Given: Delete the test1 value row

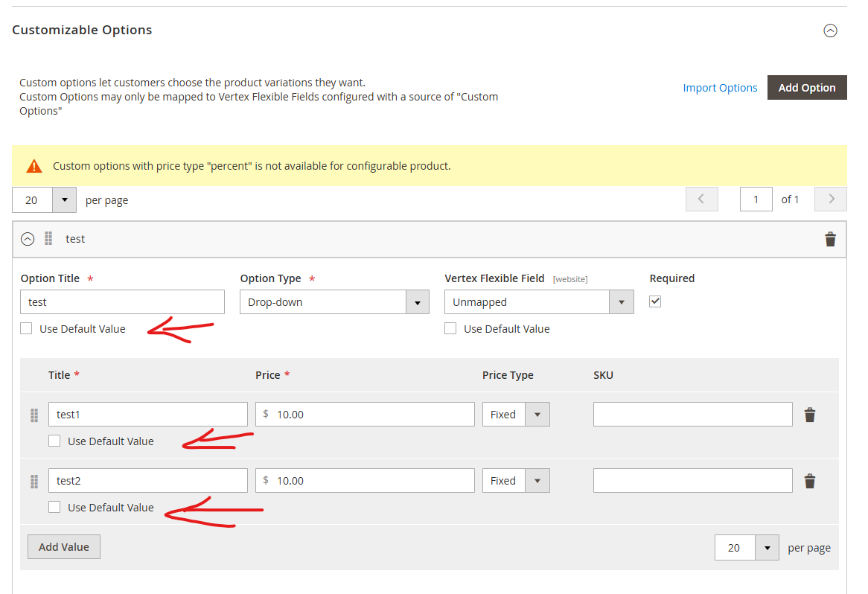Looking at the screenshot, I should pyautogui.click(x=810, y=415).
